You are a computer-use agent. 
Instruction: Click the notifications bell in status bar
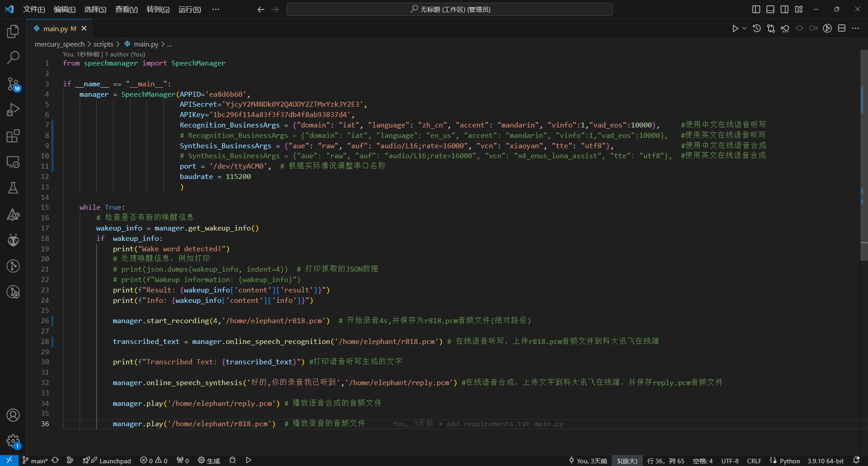856,461
